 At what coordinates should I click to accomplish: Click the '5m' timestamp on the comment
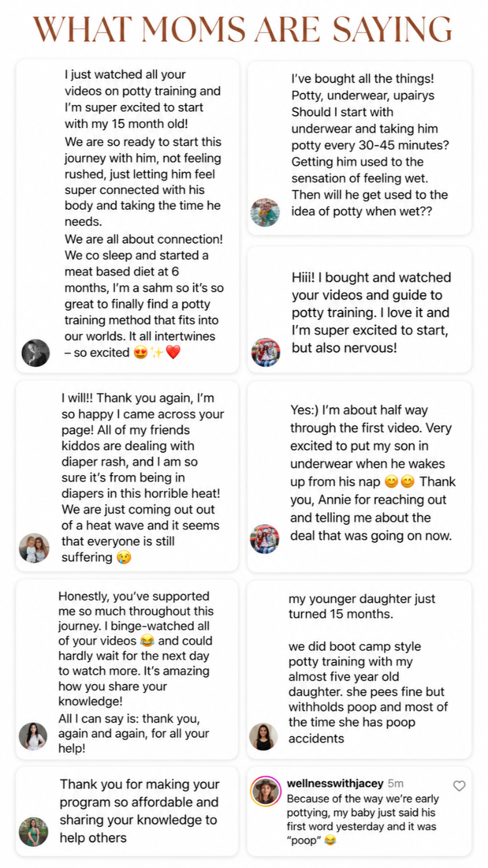click(395, 784)
